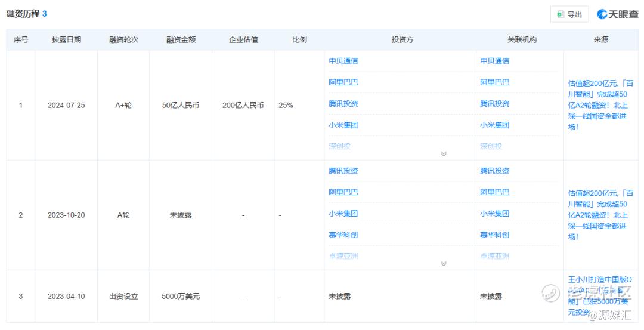Select the 50亿人民币 amount cell
The image size is (644, 330).
(181, 105)
